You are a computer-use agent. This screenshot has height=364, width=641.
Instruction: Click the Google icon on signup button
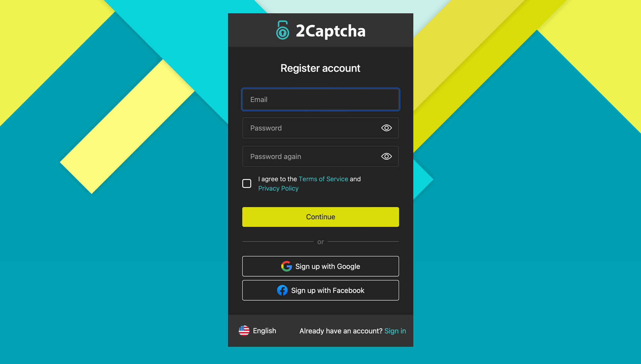(x=286, y=266)
